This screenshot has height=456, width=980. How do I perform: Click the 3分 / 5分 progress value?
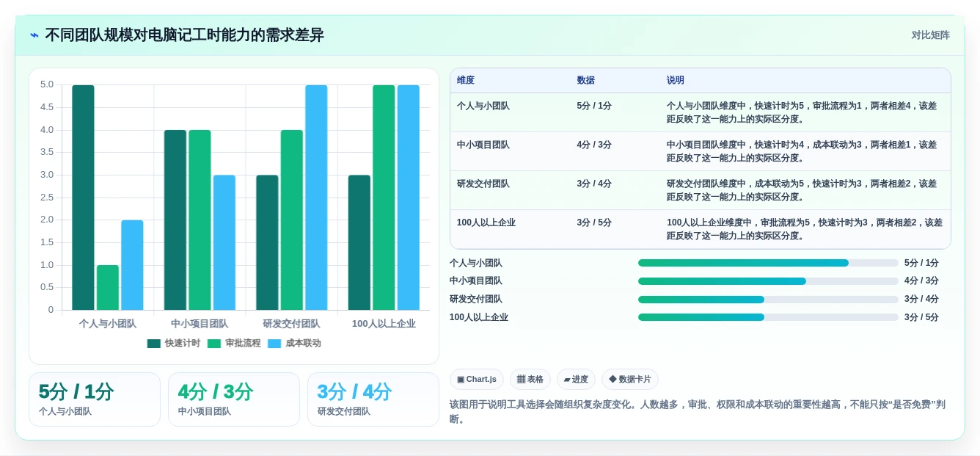coord(921,317)
